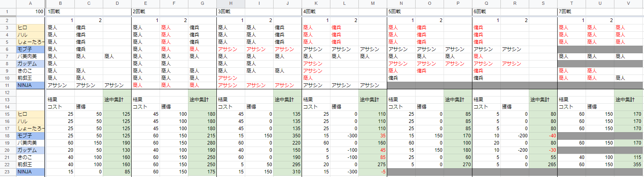Click the 7回戦 heading cell

click(x=571, y=12)
